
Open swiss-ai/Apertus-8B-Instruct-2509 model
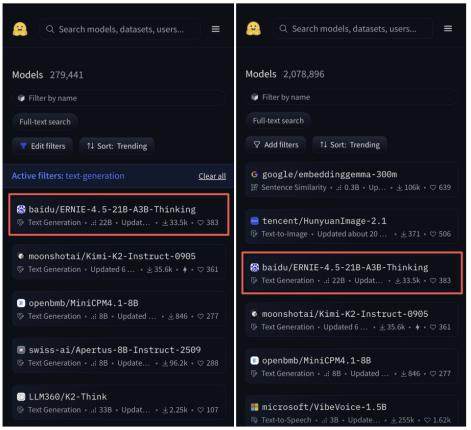(x=119, y=356)
